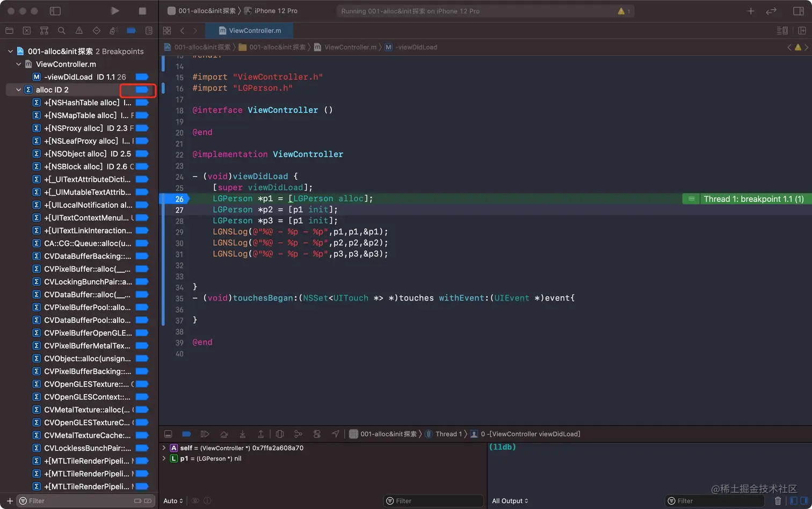Image resolution: width=812 pixels, height=509 pixels.
Task: Open the All Output console dropdown
Action: 510,501
